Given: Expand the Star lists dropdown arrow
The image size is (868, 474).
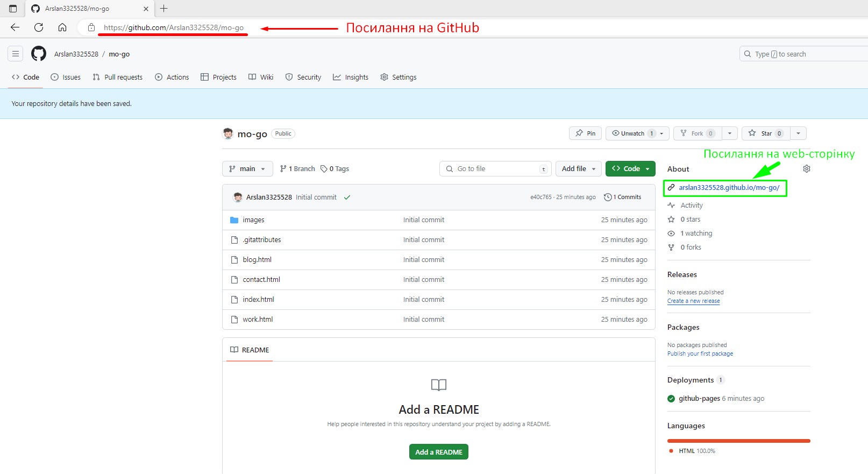Looking at the screenshot, I should point(798,133).
